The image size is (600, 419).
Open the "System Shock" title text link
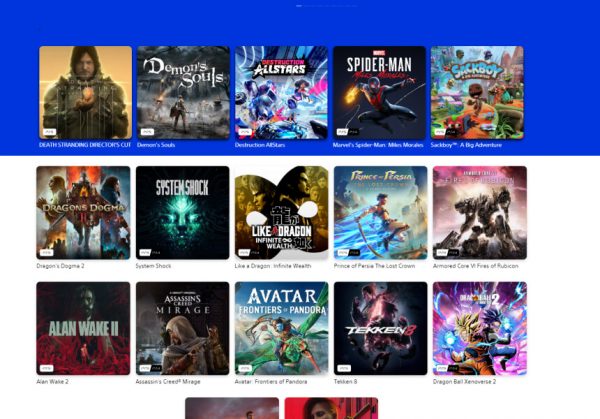[153, 265]
